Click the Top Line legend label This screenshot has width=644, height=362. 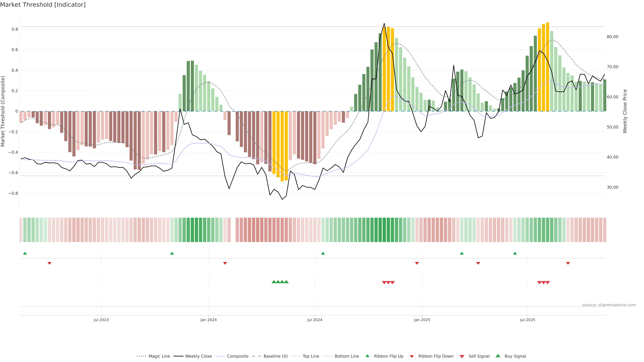(x=311, y=356)
